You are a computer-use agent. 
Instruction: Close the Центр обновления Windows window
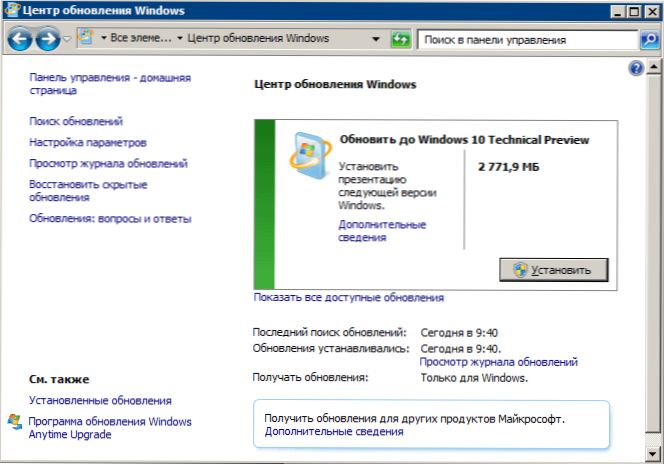pyautogui.click(x=652, y=11)
